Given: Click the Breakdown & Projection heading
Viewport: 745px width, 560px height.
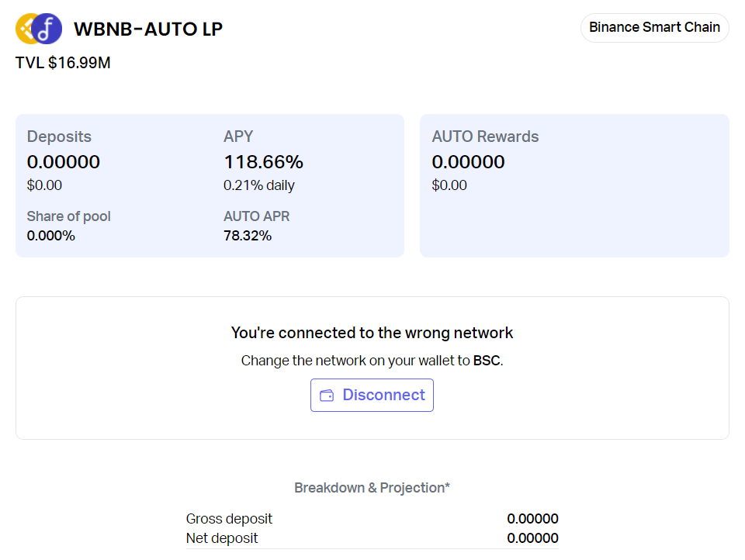Looking at the screenshot, I should [x=372, y=488].
